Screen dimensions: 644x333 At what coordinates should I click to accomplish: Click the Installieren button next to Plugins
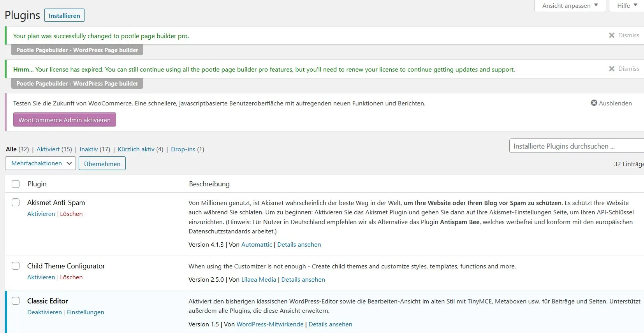(x=64, y=16)
